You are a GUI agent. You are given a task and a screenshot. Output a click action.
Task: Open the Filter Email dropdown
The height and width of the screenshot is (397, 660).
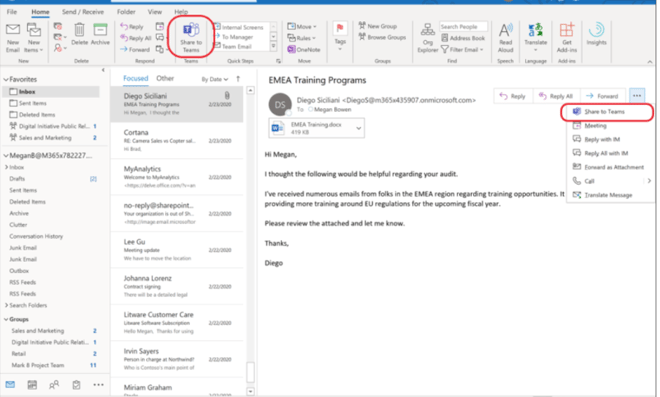click(462, 49)
